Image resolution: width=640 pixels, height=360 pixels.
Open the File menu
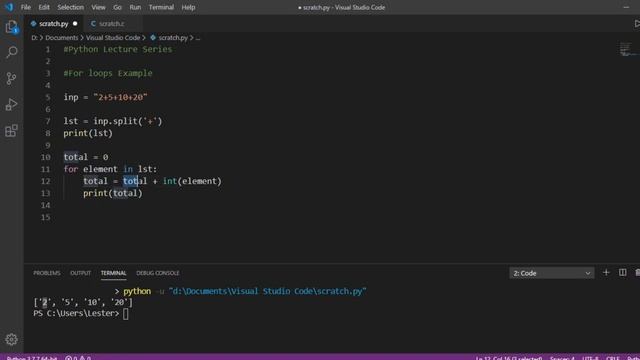click(x=26, y=7)
